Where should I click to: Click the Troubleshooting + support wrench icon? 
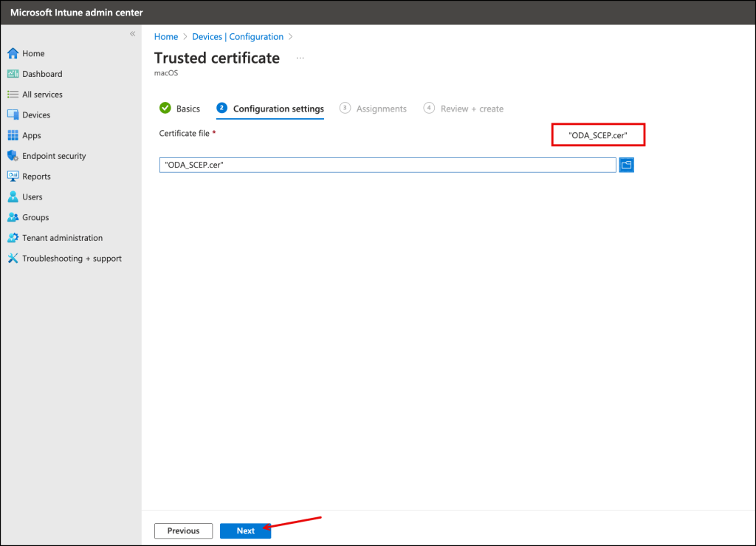(x=13, y=259)
